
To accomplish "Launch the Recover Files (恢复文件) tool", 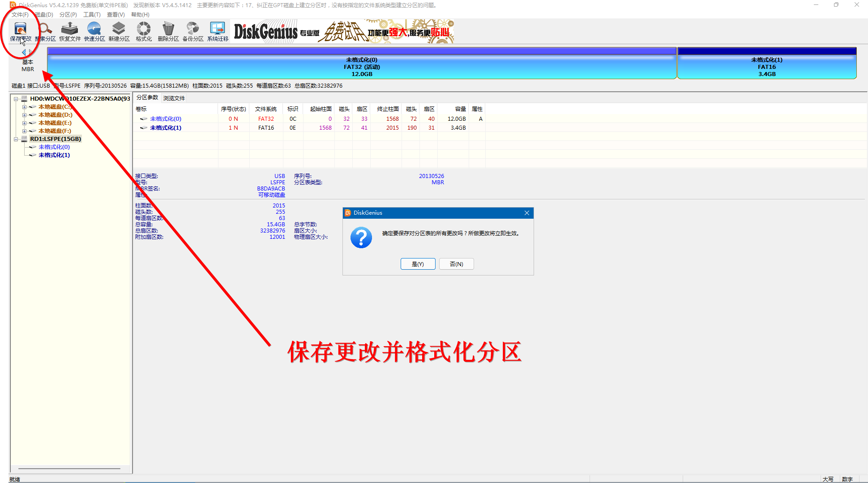I will point(70,32).
